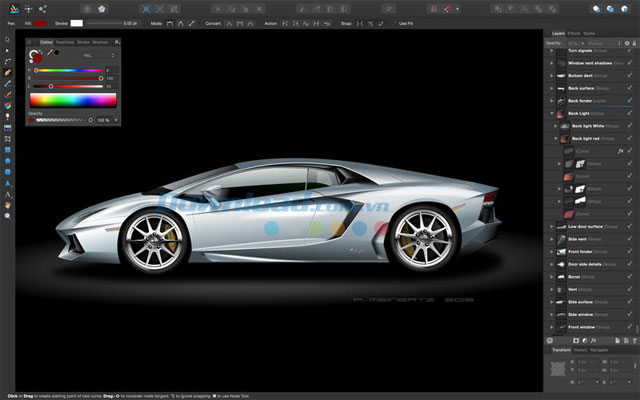
Task: Open the snapping options dropdown arrow
Action: point(457,9)
